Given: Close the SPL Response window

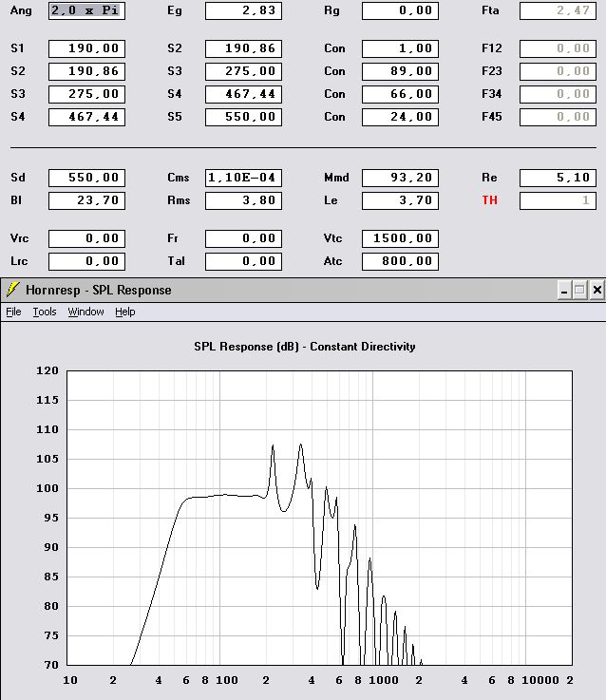Looking at the screenshot, I should [x=597, y=291].
